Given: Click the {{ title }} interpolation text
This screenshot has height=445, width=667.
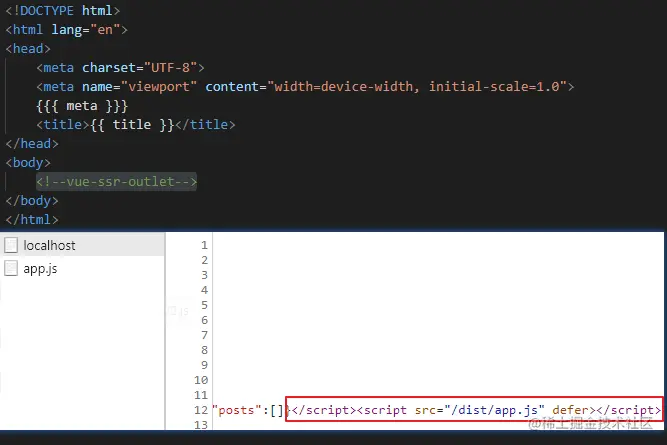Looking at the screenshot, I should pos(132,125).
